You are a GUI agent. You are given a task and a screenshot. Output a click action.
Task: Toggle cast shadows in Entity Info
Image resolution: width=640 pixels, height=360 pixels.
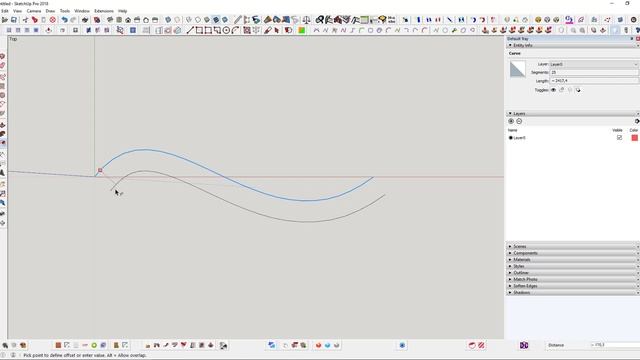578,90
